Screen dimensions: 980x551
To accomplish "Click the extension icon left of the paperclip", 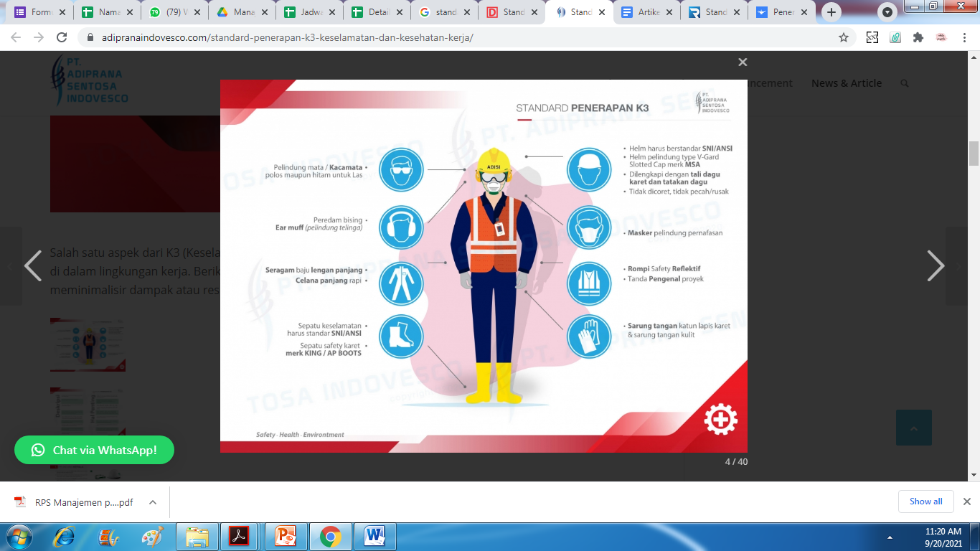I will [872, 37].
